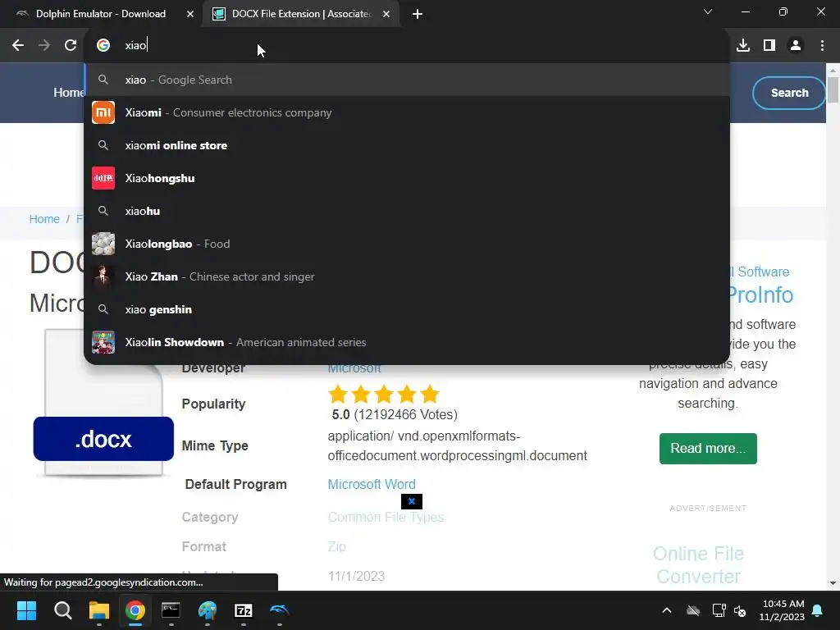Image resolution: width=840 pixels, height=630 pixels.
Task: Open the 7-Zip taskbar icon
Action: click(244, 610)
